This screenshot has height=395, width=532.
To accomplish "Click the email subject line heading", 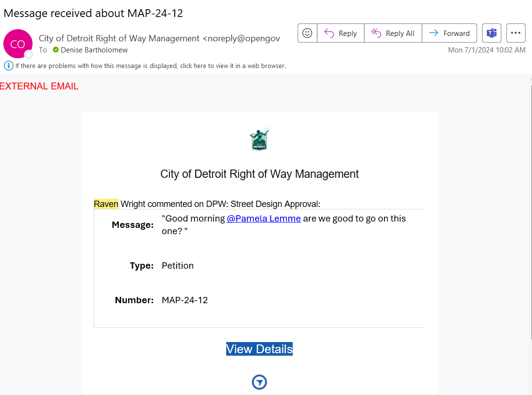I will click(93, 13).
